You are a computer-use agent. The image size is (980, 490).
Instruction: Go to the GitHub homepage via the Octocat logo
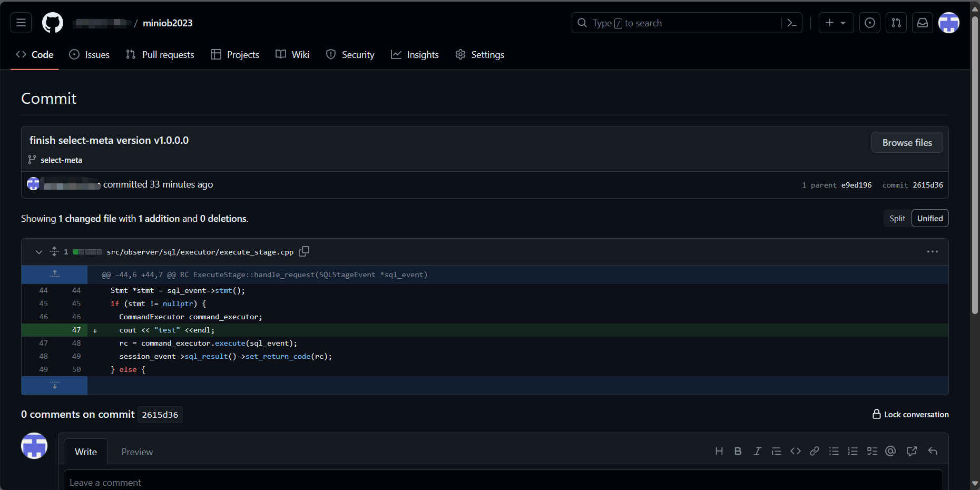(53, 23)
